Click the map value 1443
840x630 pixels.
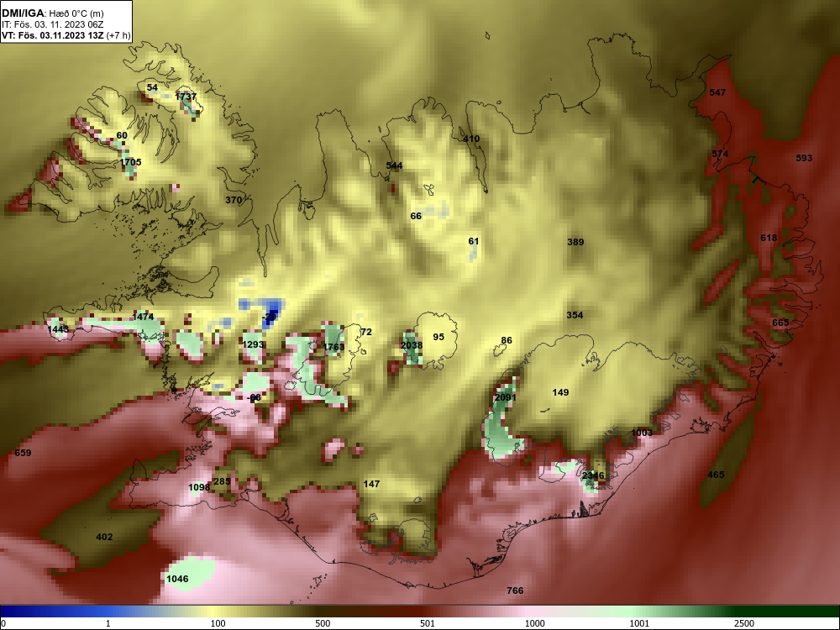58,329
